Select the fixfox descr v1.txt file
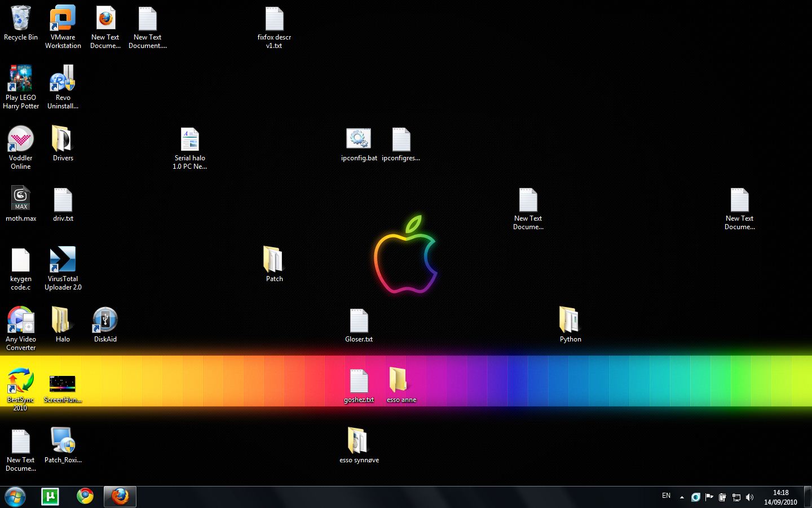Image resolution: width=812 pixels, height=508 pixels. 274,27
